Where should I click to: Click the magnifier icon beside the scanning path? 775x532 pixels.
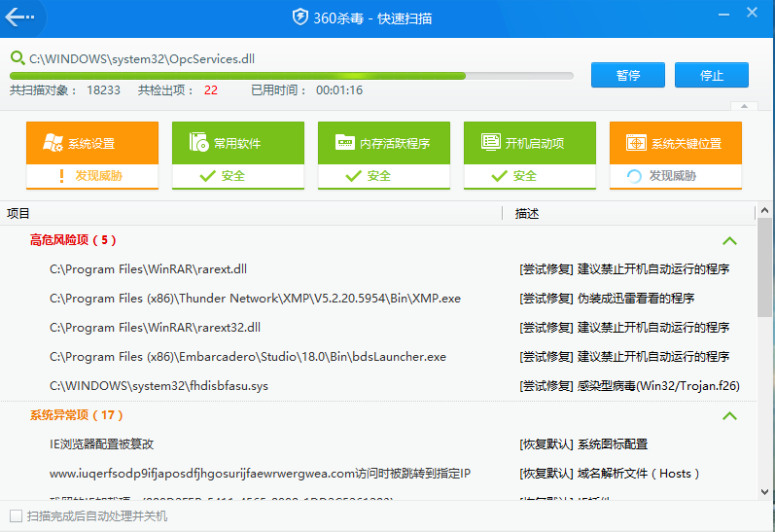pyautogui.click(x=17, y=58)
